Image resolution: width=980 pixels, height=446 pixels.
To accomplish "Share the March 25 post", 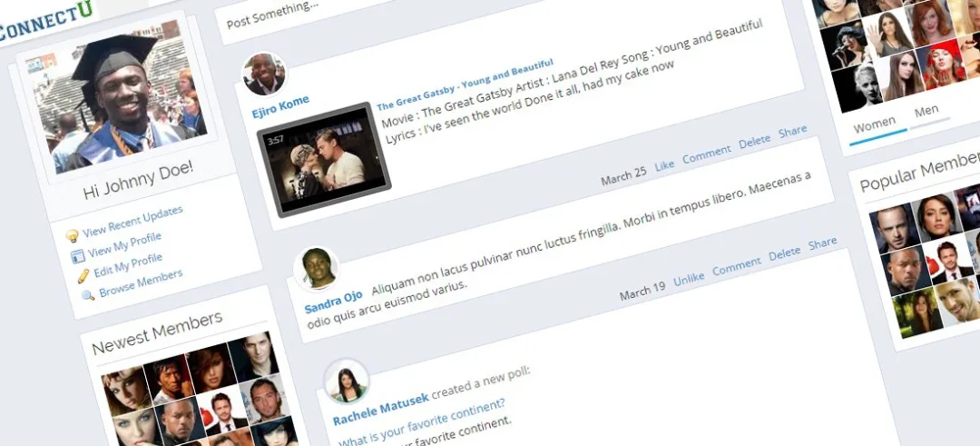I will pyautogui.click(x=792, y=132).
